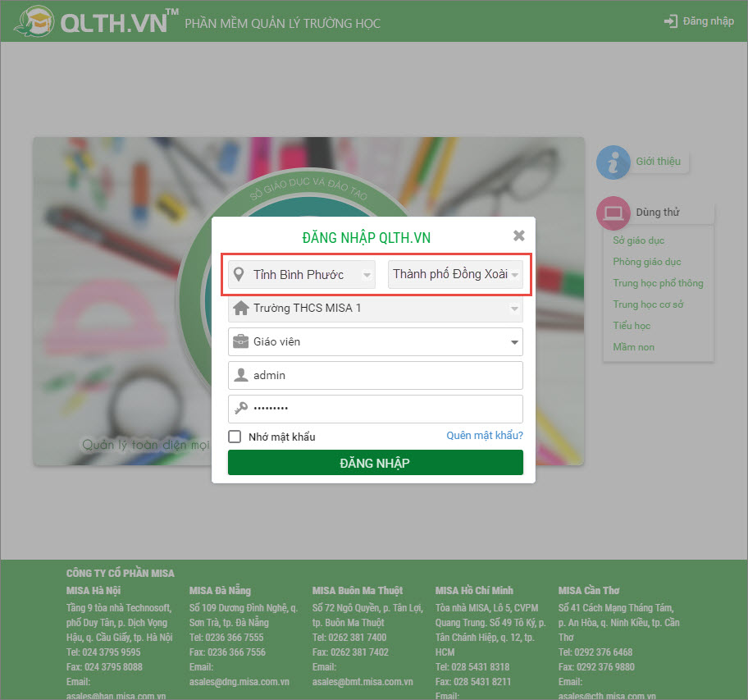Viewport: 748px width, 700px height.
Task: Click the pink Dùng thử laptop icon
Action: (x=613, y=213)
